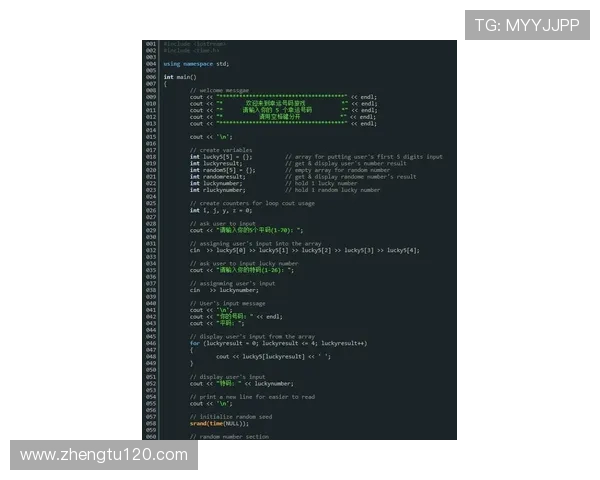This screenshot has height=480, width=600.
Task: Click the srand(time(NULL)) line
Action: click(x=219, y=424)
